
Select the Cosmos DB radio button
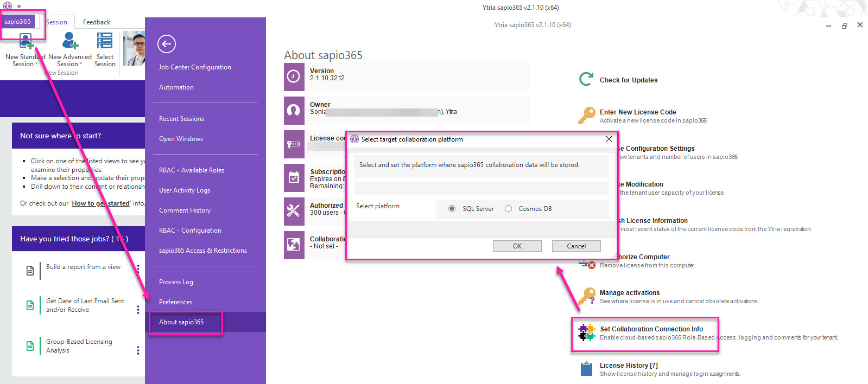(508, 209)
